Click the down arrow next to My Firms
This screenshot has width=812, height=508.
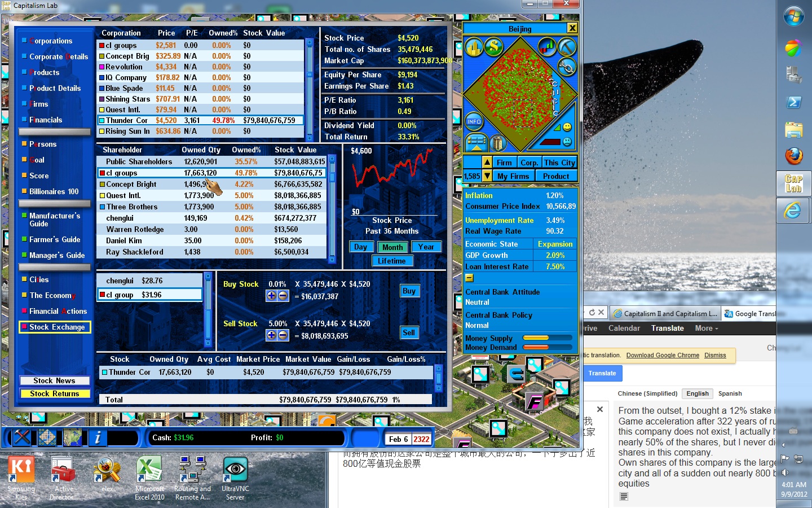tap(487, 176)
